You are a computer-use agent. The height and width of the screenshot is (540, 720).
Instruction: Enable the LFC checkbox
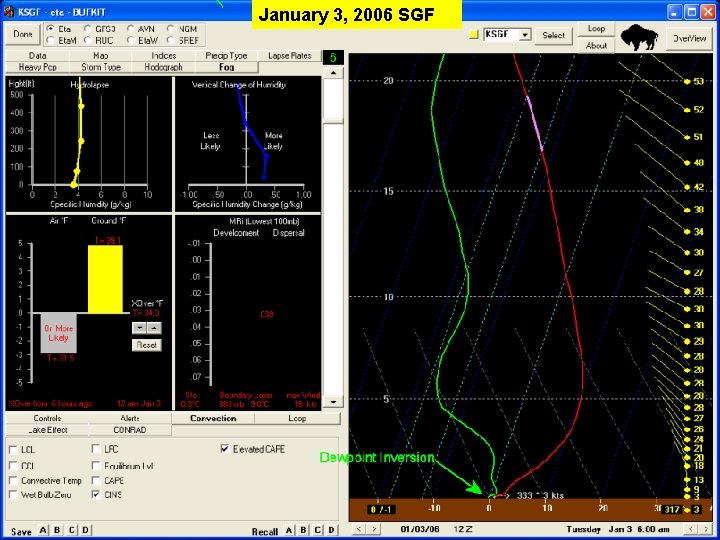click(x=96, y=449)
